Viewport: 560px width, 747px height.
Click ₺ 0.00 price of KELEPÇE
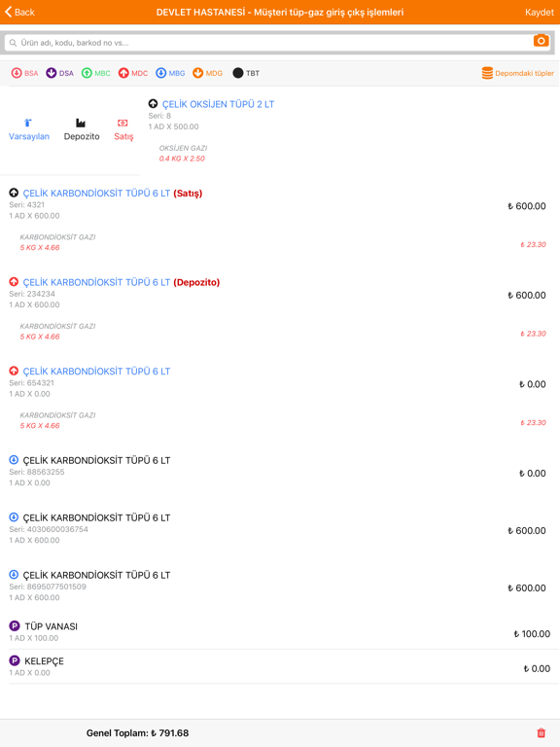(x=537, y=669)
